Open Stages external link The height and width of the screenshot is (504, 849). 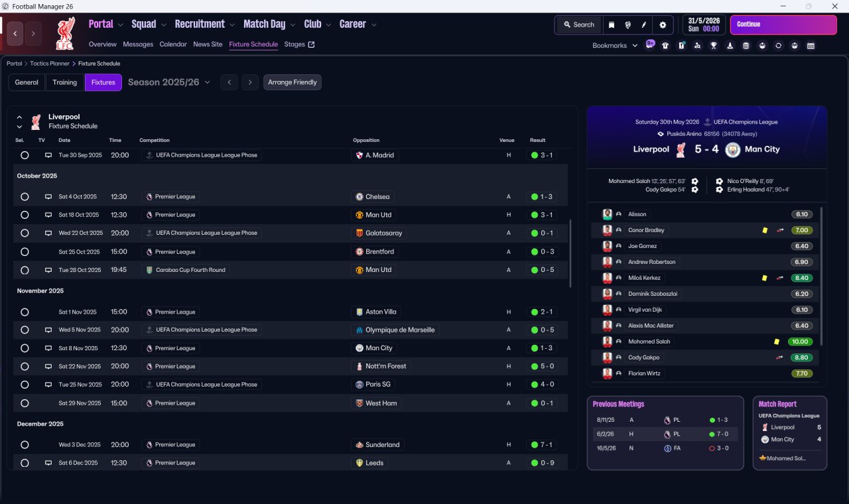pos(299,44)
